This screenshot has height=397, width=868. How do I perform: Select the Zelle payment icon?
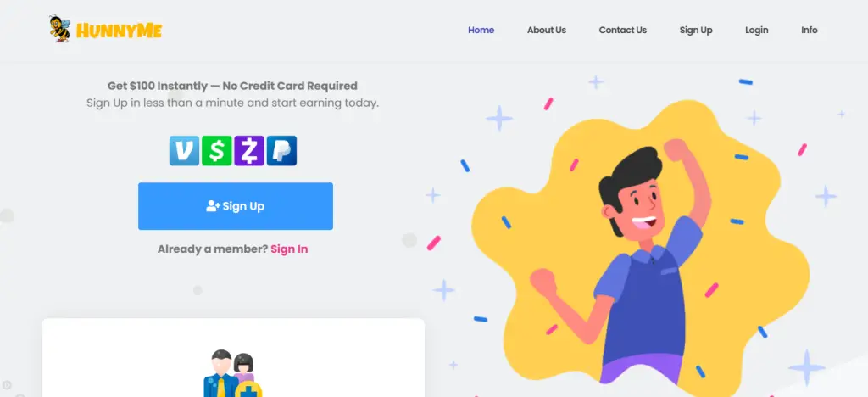tap(249, 151)
